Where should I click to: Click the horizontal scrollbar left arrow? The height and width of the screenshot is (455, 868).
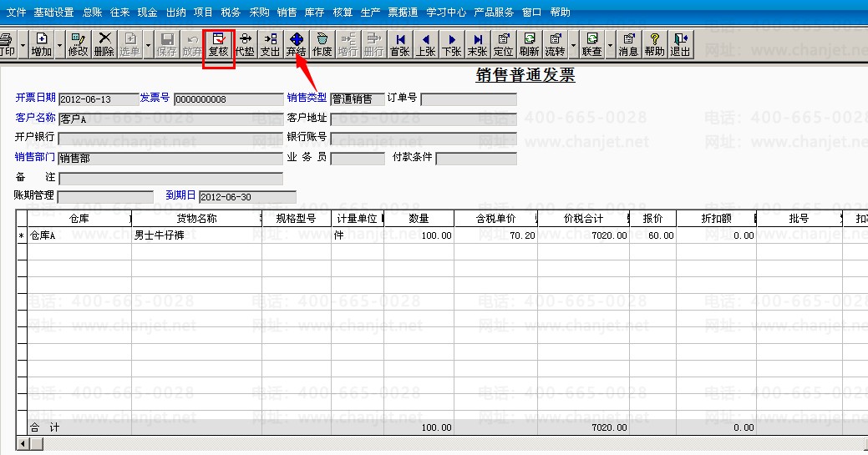[x=23, y=444]
